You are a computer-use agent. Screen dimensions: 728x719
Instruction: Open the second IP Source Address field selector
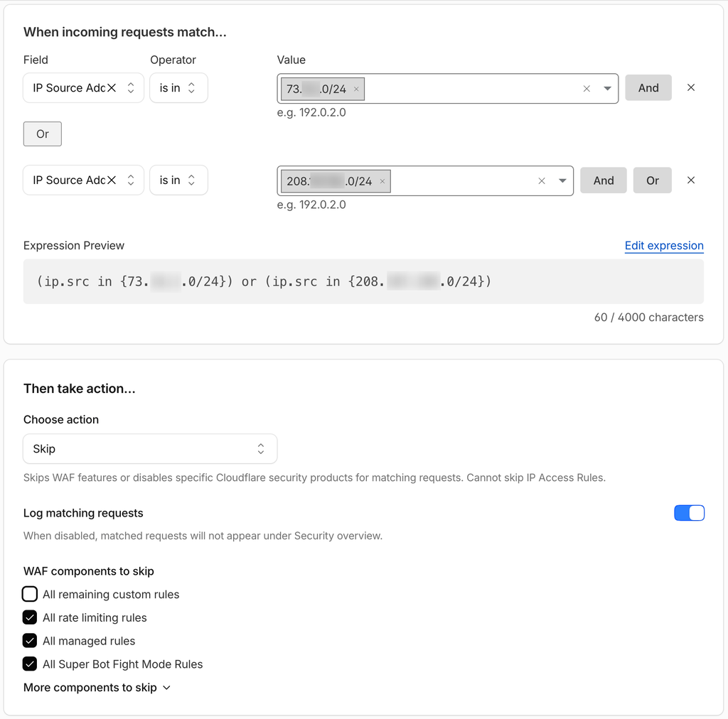coord(84,180)
